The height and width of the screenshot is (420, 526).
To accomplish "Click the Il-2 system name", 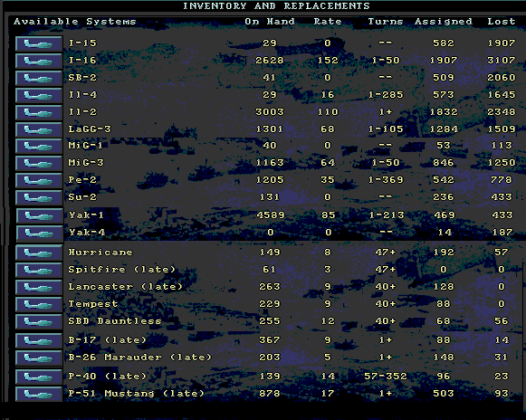I will point(82,111).
